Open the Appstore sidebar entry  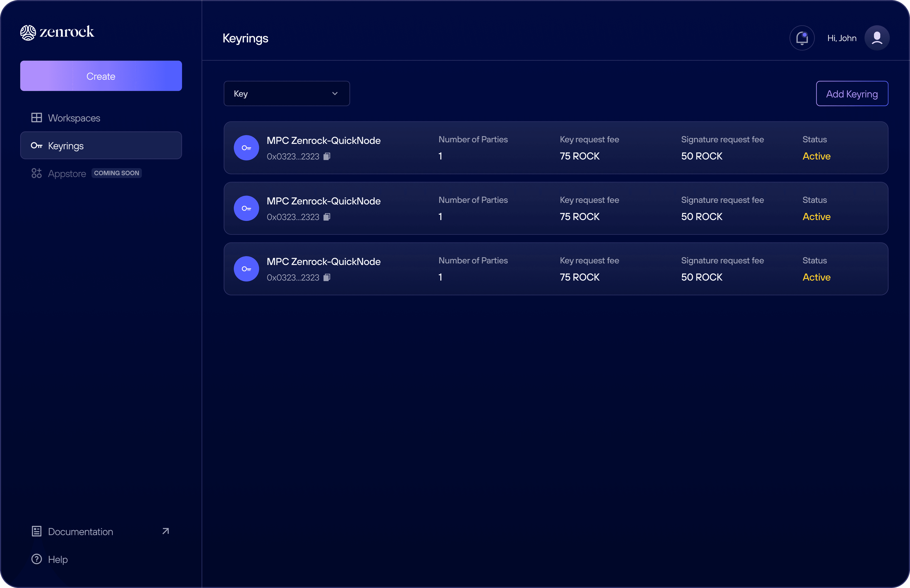pyautogui.click(x=67, y=174)
